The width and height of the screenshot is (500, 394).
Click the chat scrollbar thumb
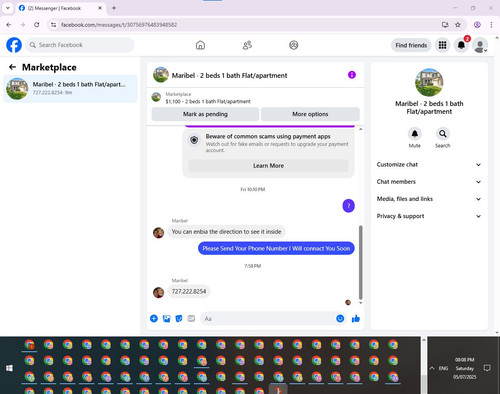[360, 262]
